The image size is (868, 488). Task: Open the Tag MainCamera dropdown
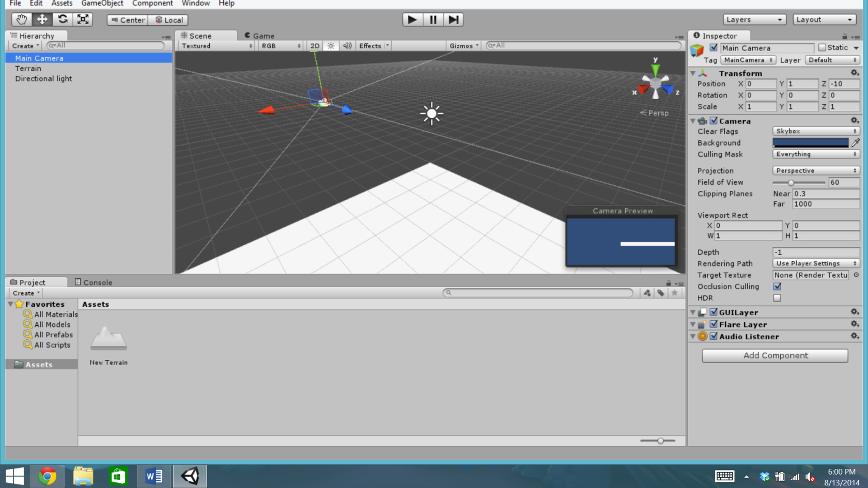tap(748, 60)
